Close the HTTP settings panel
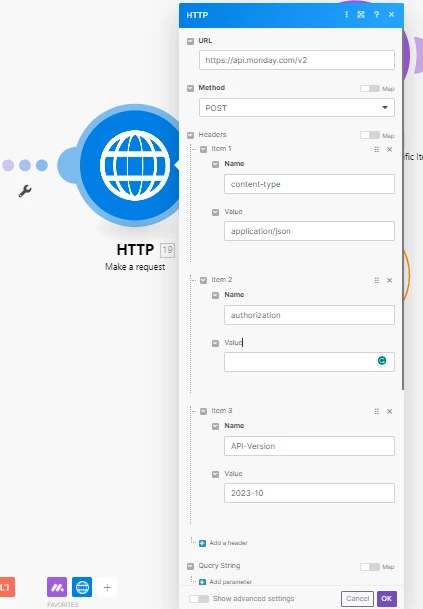The image size is (423, 609). click(x=391, y=15)
